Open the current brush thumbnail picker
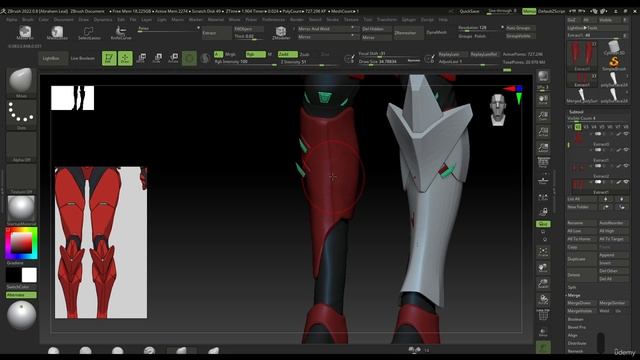Viewport: 640px width, 360px height. [x=21, y=82]
